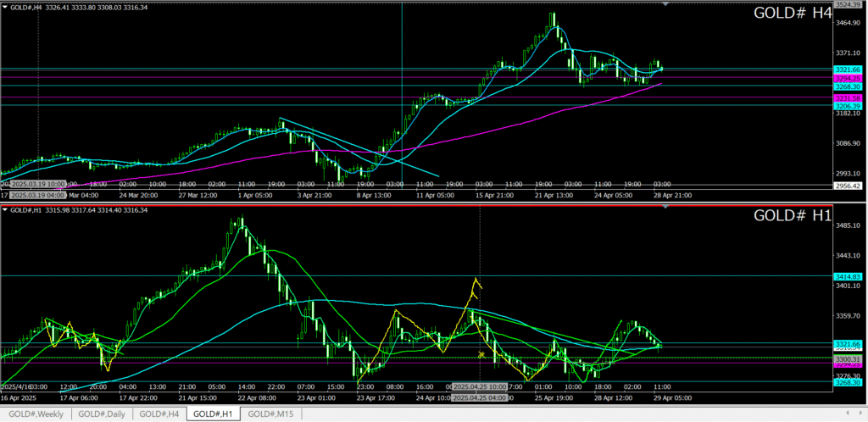Click the chart shift triangle on H4 chart
The width and height of the screenshot is (868, 422).
(664, 4)
